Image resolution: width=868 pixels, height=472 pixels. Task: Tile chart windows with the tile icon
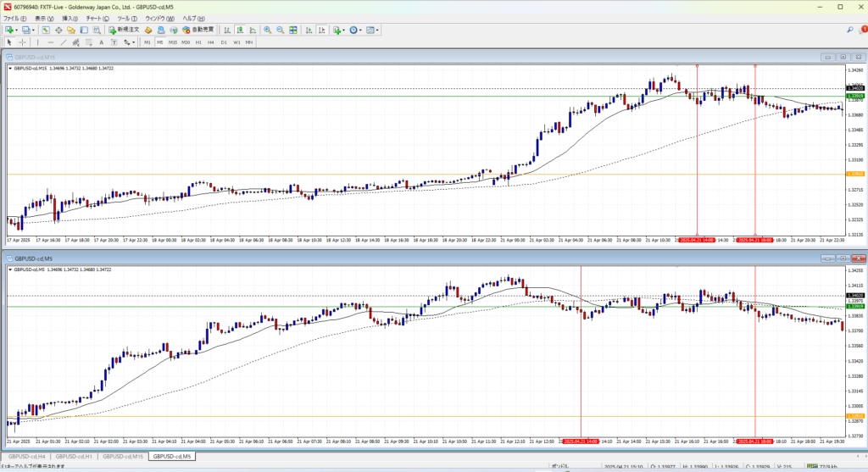(293, 30)
